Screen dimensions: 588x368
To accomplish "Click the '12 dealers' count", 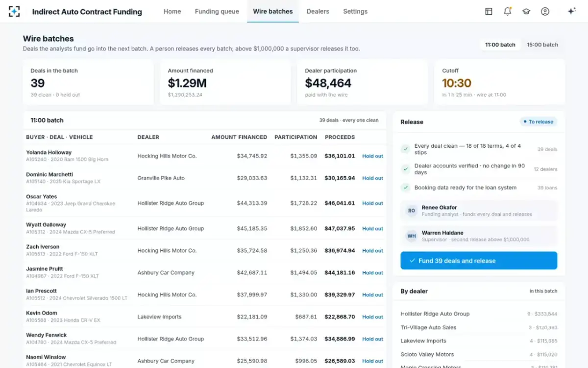I will 545,169.
